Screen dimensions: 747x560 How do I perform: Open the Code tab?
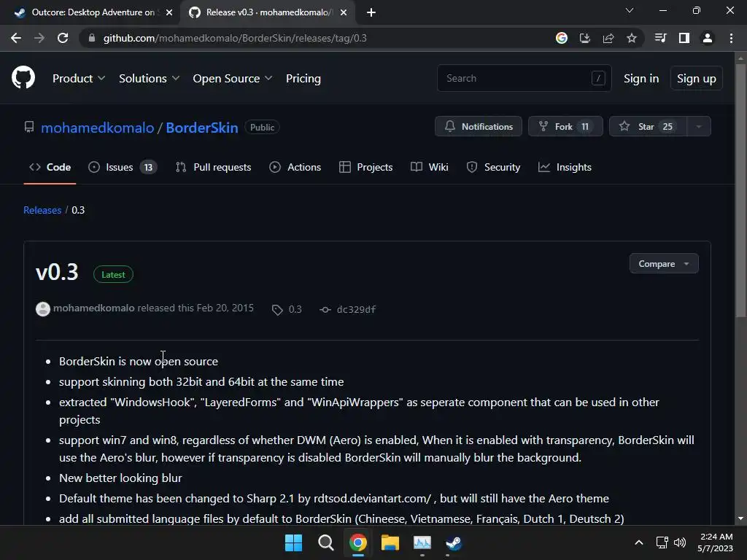50,167
